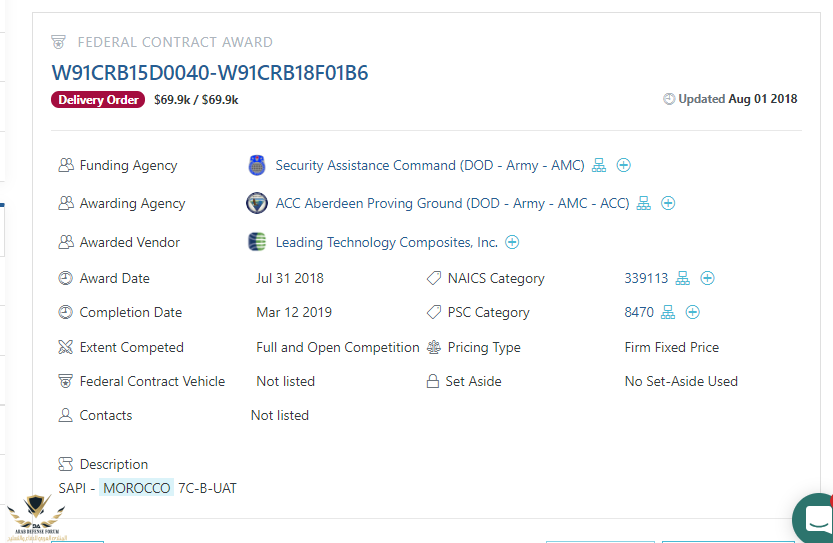
Task: Open the W91CRB15D0040-W91CRB18F01B6 contract title
Action: [209, 73]
